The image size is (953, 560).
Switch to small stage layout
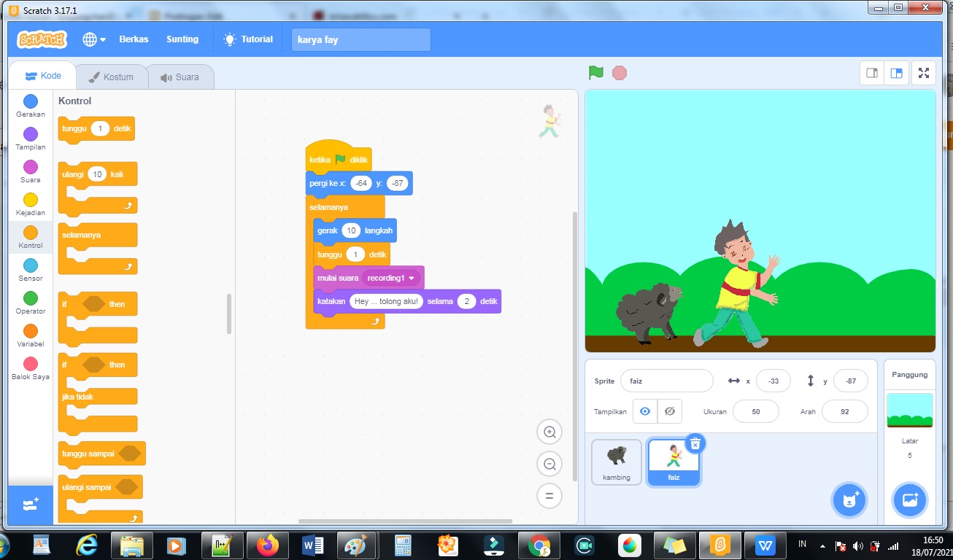(x=872, y=73)
